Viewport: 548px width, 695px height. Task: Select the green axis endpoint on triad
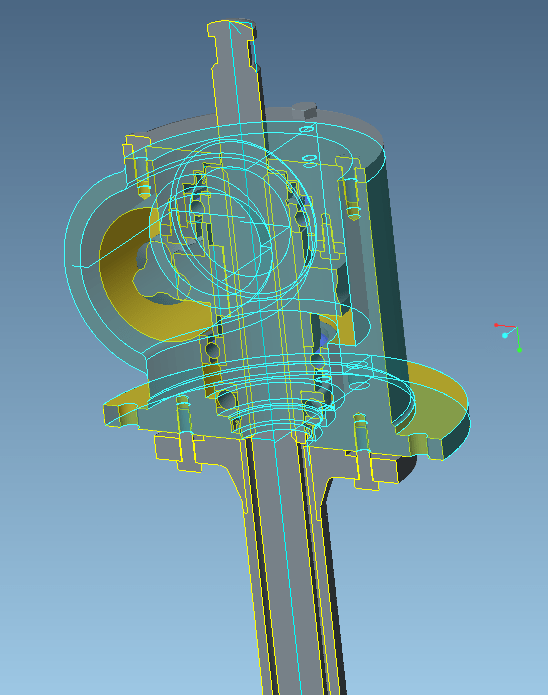pyautogui.click(x=519, y=350)
